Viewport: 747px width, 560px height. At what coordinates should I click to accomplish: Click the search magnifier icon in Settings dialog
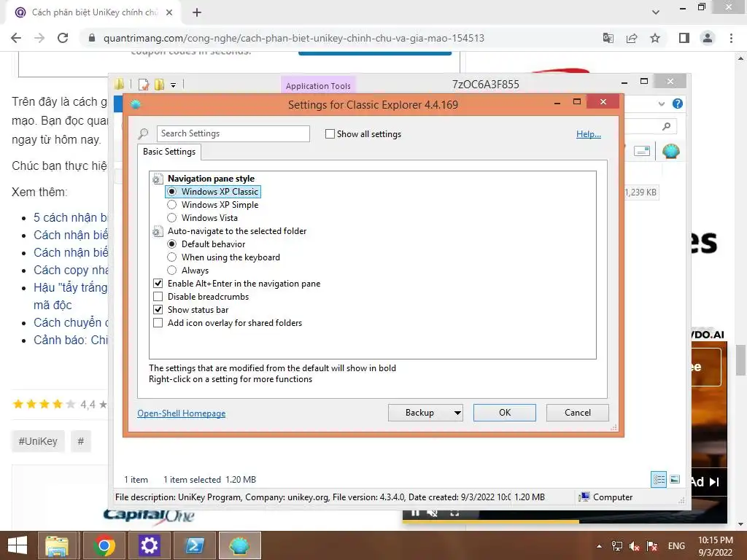pos(143,134)
